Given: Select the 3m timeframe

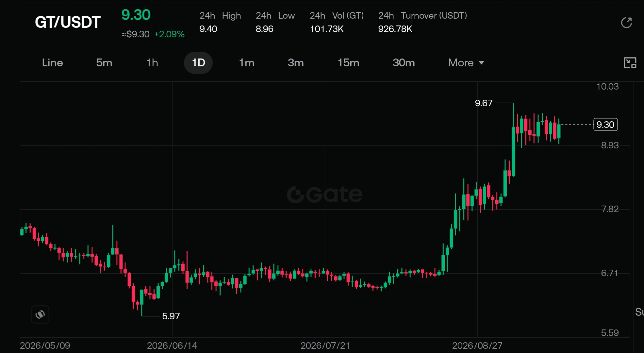Looking at the screenshot, I should click(x=296, y=62).
